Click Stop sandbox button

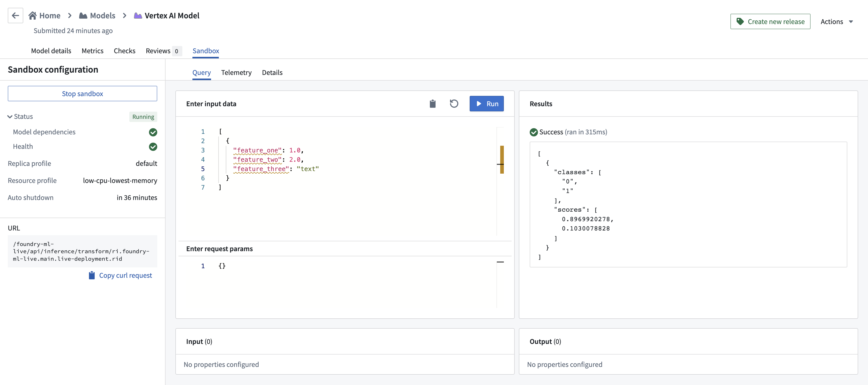(83, 94)
